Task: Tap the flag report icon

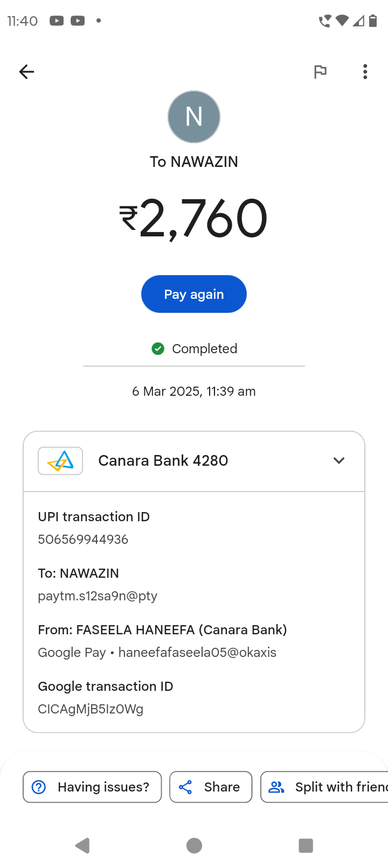Action: [320, 72]
